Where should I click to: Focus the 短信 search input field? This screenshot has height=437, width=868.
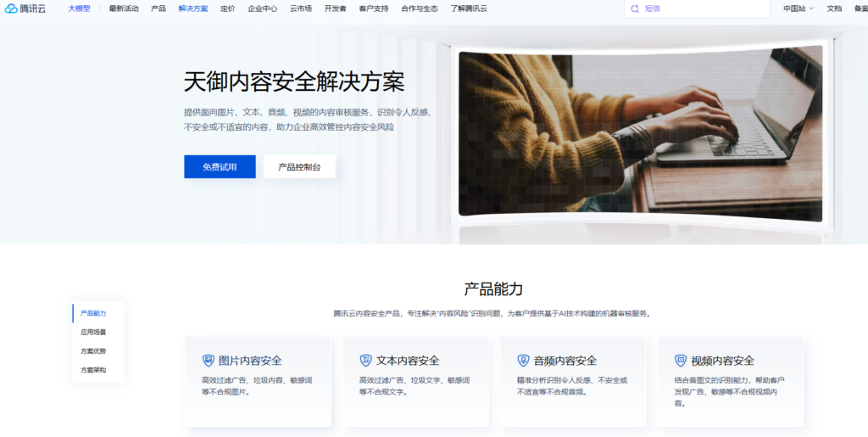tap(698, 8)
